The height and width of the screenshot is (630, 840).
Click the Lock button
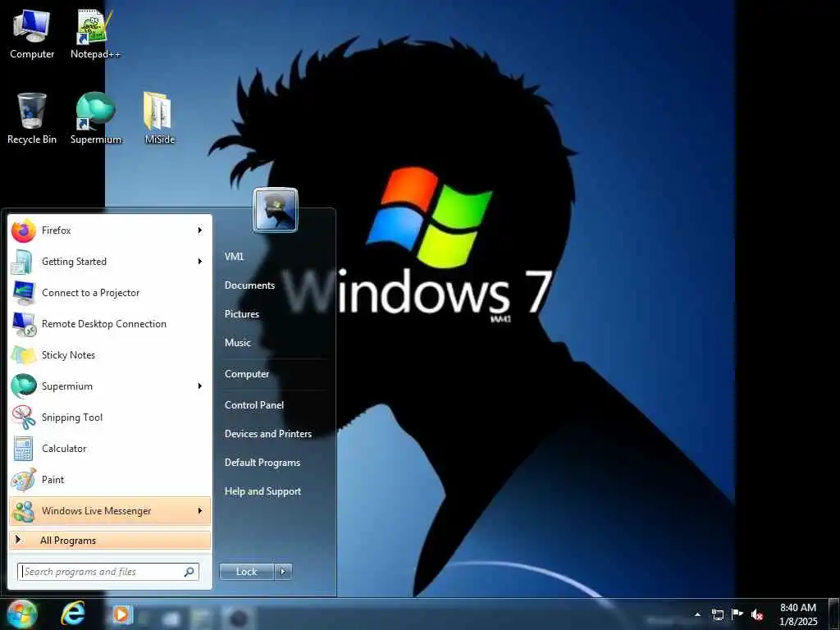coord(246,572)
